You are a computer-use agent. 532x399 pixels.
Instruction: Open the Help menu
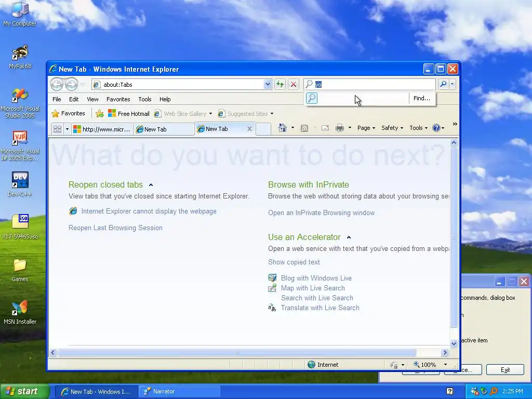(165, 99)
